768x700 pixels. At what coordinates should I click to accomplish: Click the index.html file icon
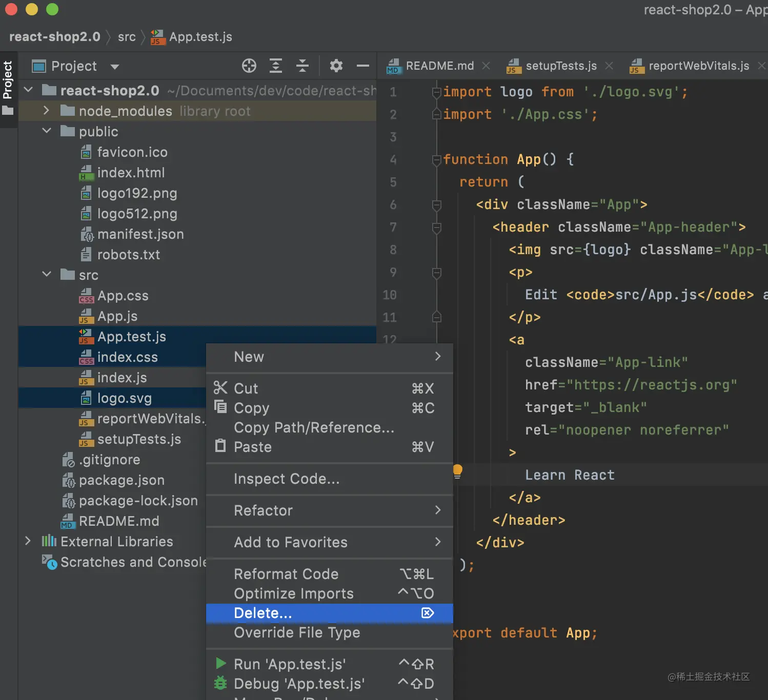click(x=86, y=173)
